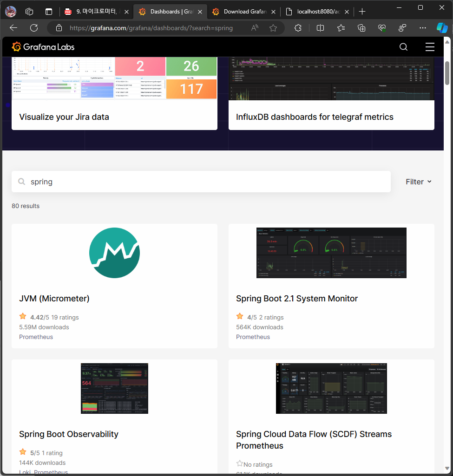Click the scrollbar down arrow
Viewport: 453px width, 476px height.
tap(447, 469)
